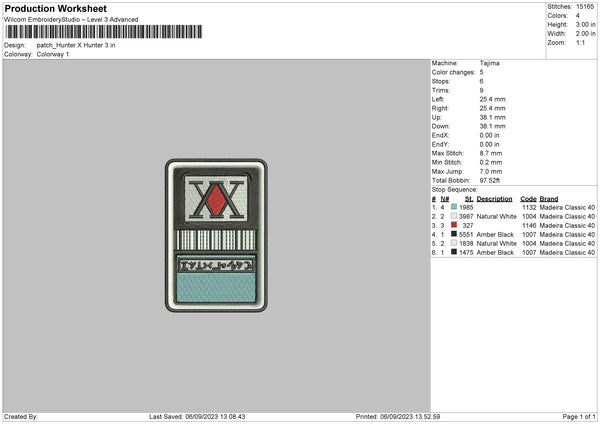Image resolution: width=600 pixels, height=424 pixels.
Task: Click the black swatch in stop 4 row
Action: [x=454, y=234]
